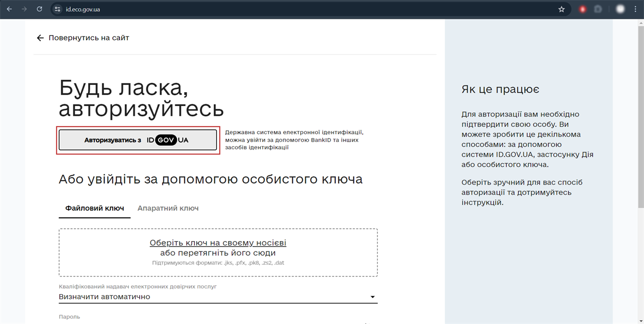Click Авторизуватись з ID.GOV.UA button
644x324 pixels.
point(138,140)
